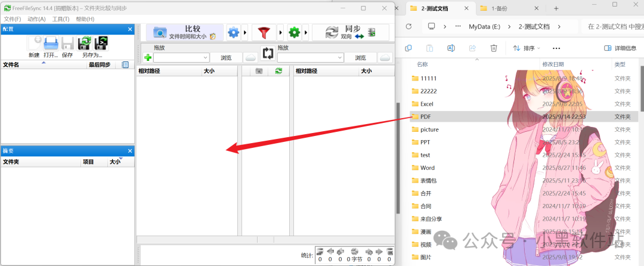Image resolution: width=644 pixels, height=266 pixels.
Task: Click the Synchronize (同步) button
Action: point(351,32)
